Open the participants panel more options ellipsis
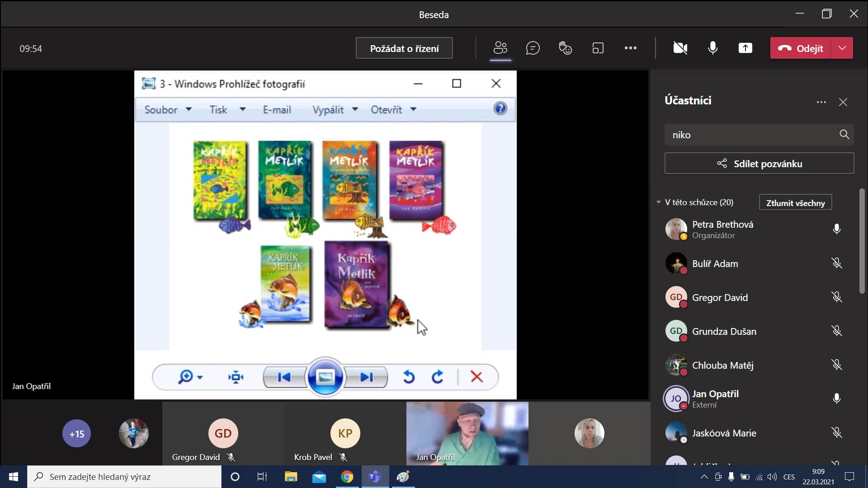 (x=821, y=102)
